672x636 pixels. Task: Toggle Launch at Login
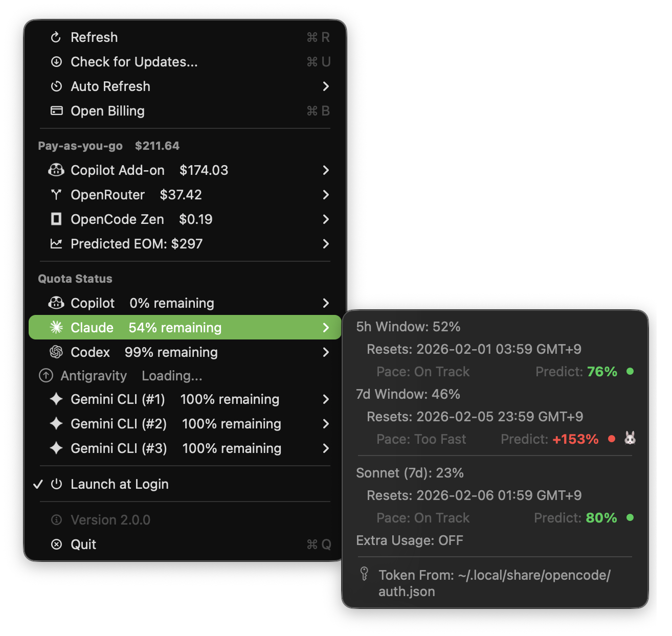[119, 484]
